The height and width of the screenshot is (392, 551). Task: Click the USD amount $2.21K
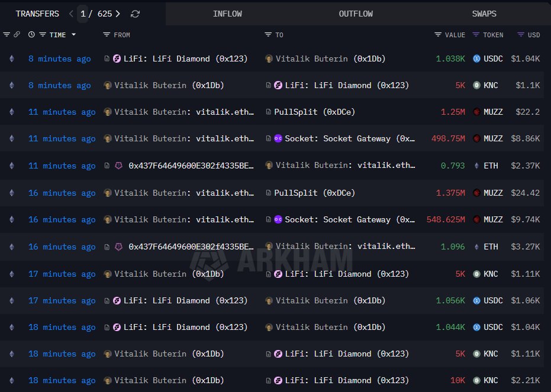tap(526, 380)
